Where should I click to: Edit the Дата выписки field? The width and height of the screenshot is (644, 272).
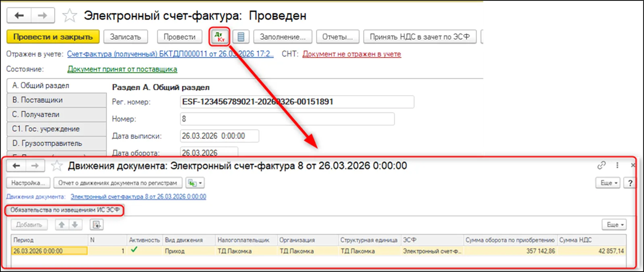point(219,136)
